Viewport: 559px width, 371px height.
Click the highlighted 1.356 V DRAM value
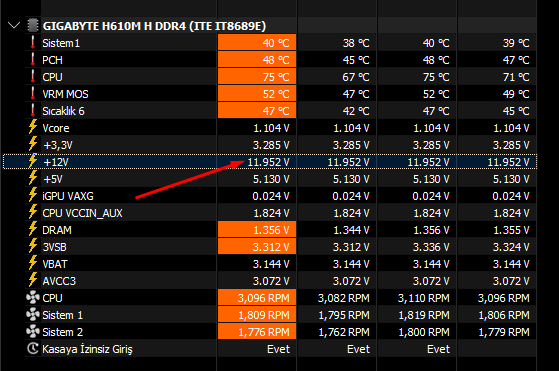[x=257, y=230]
